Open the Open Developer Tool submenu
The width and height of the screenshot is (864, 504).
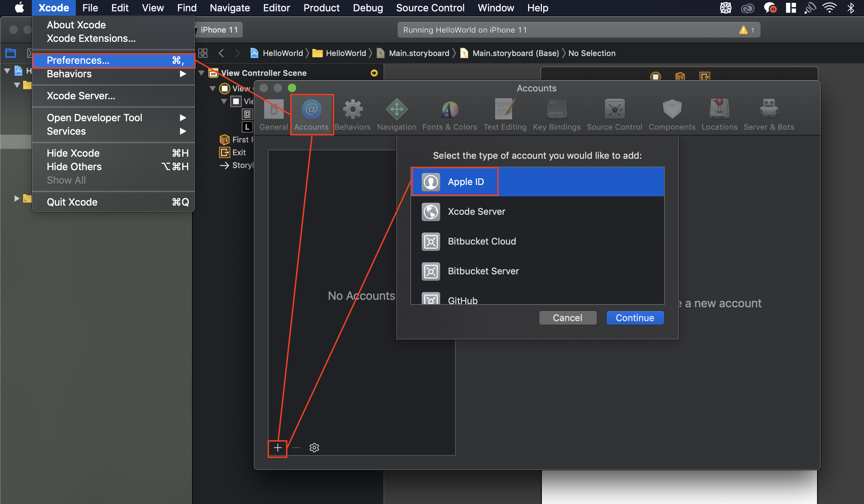pos(113,118)
